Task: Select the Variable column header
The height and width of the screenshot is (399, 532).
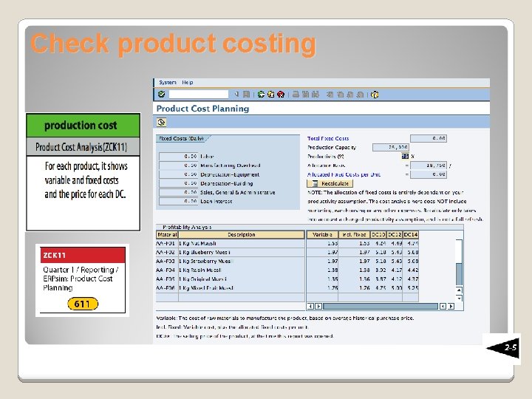Action: pyautogui.click(x=322, y=234)
